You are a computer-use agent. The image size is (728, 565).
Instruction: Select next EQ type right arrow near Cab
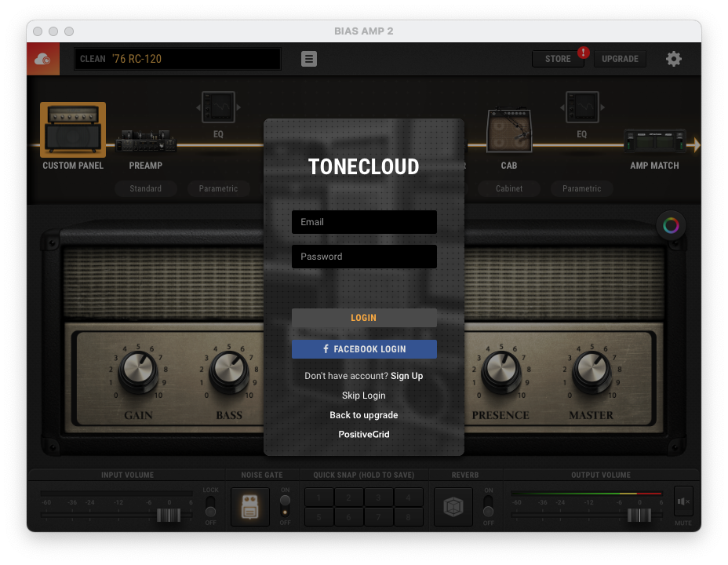[x=602, y=108]
